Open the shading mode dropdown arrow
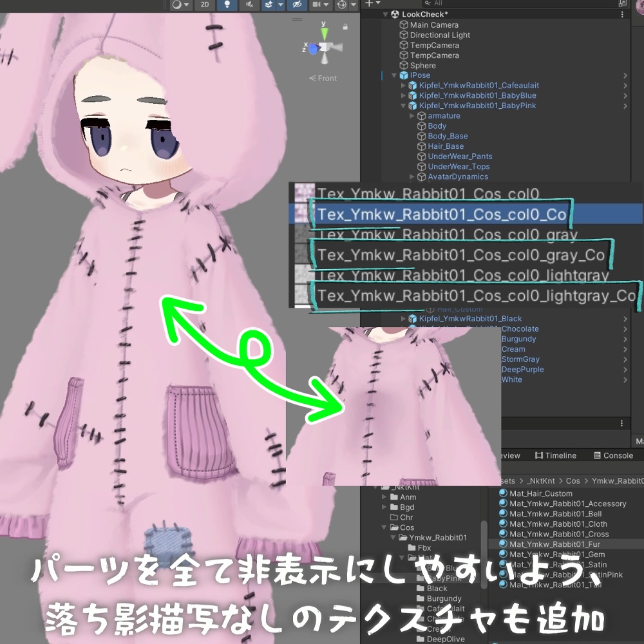Viewport: 644px width, 644px height. pos(187,5)
